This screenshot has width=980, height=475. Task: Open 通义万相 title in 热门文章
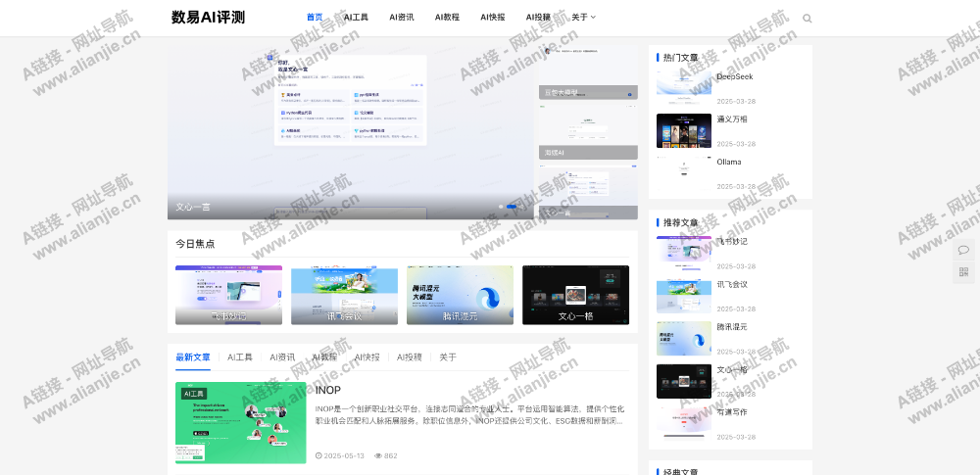pos(732,119)
